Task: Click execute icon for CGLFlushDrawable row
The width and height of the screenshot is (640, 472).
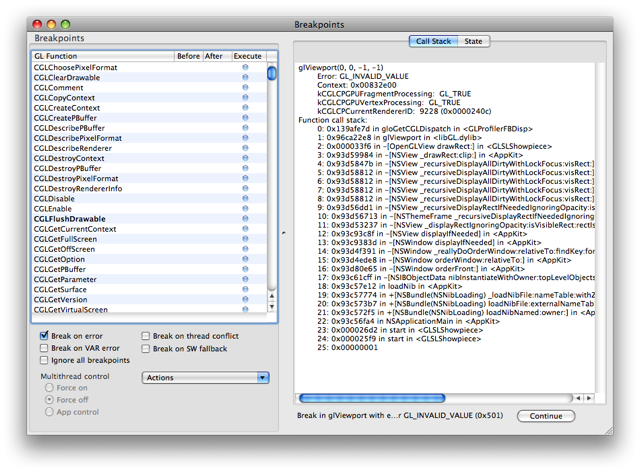Action: click(x=246, y=219)
